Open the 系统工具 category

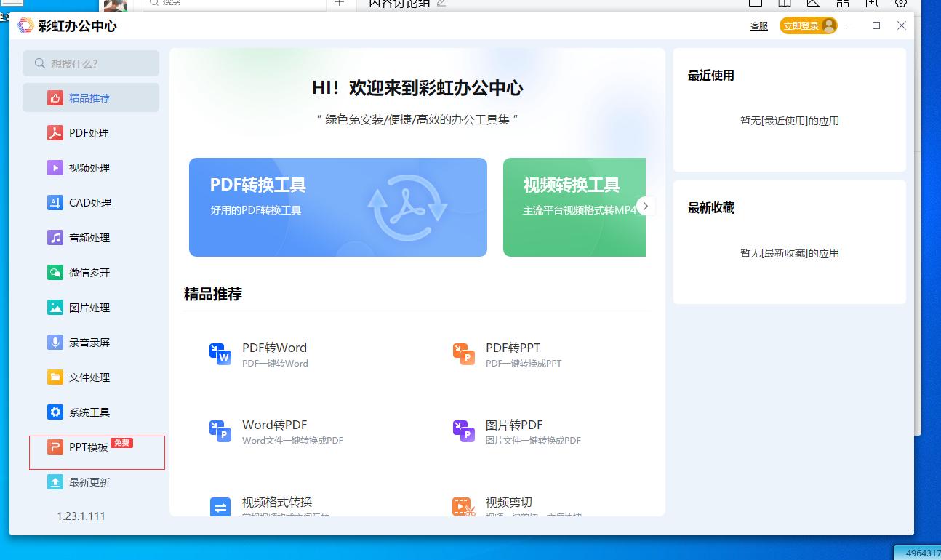[90, 412]
